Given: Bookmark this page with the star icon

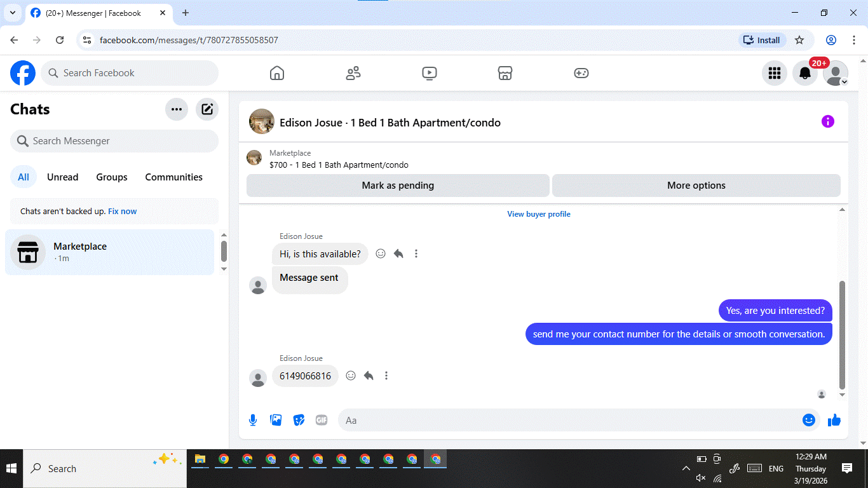Looking at the screenshot, I should [x=799, y=40].
